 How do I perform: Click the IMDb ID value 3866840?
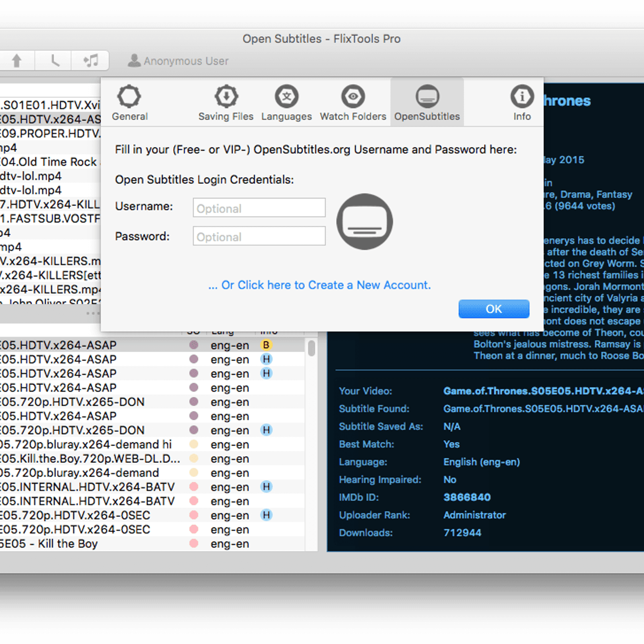pos(467,497)
